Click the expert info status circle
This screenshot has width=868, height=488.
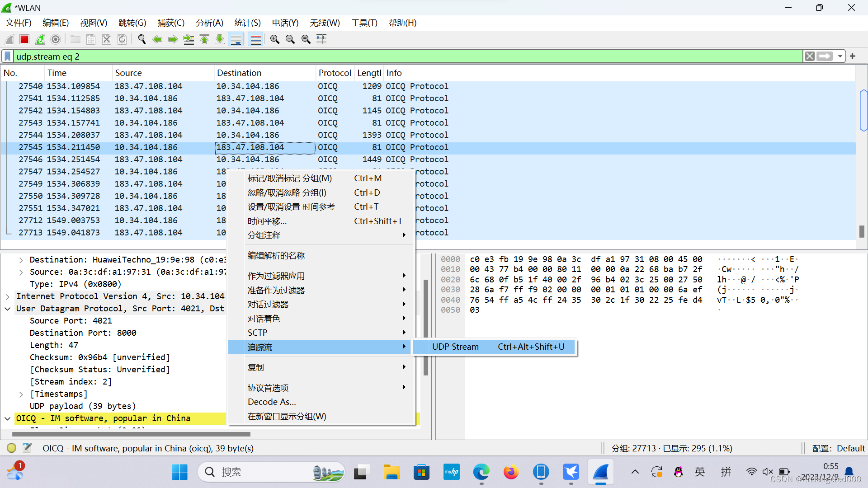point(12,448)
